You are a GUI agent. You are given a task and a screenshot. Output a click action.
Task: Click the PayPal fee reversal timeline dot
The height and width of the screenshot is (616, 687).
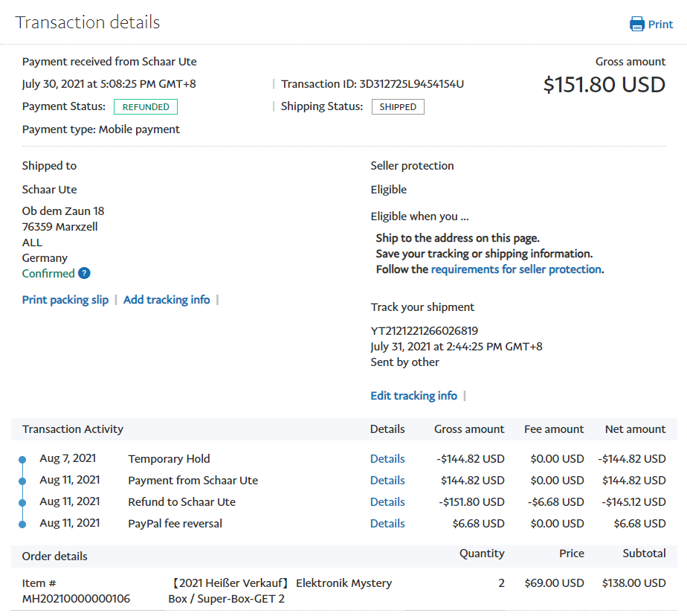pyautogui.click(x=22, y=524)
